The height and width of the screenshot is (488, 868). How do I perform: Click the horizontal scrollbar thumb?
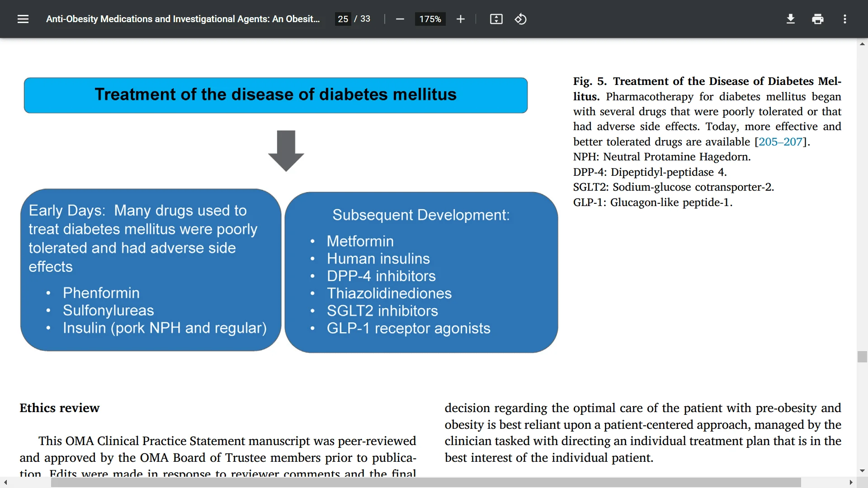click(x=426, y=483)
